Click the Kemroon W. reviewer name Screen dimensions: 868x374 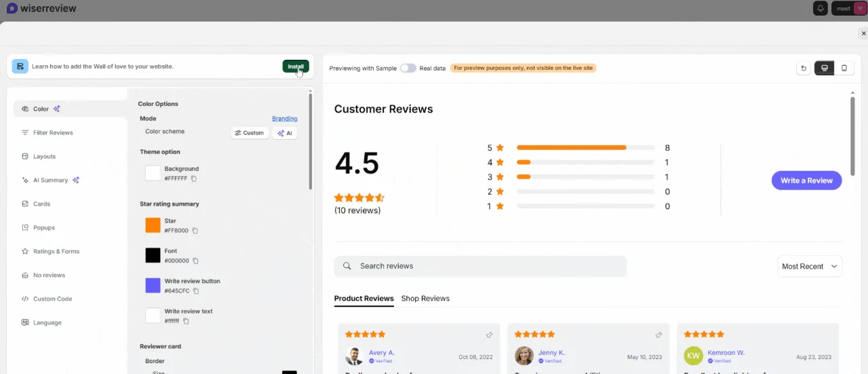(x=726, y=353)
